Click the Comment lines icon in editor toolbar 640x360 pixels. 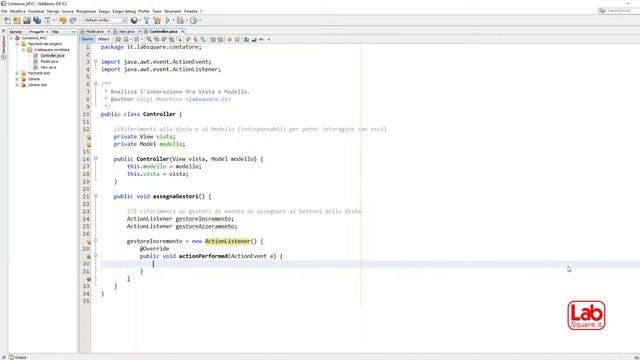[x=246, y=39]
